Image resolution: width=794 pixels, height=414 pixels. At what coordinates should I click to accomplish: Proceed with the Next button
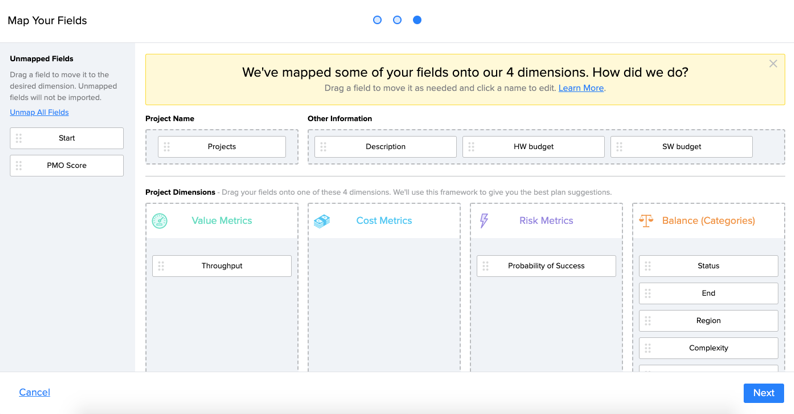coord(764,393)
